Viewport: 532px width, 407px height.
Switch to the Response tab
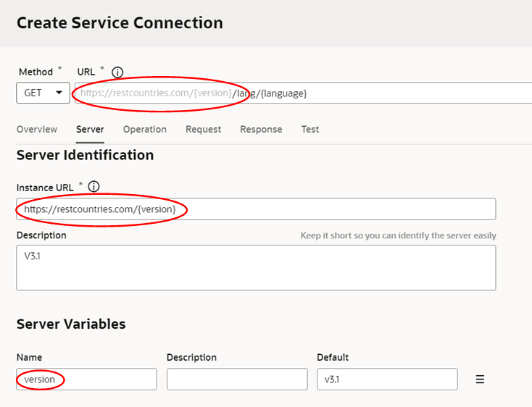point(261,130)
